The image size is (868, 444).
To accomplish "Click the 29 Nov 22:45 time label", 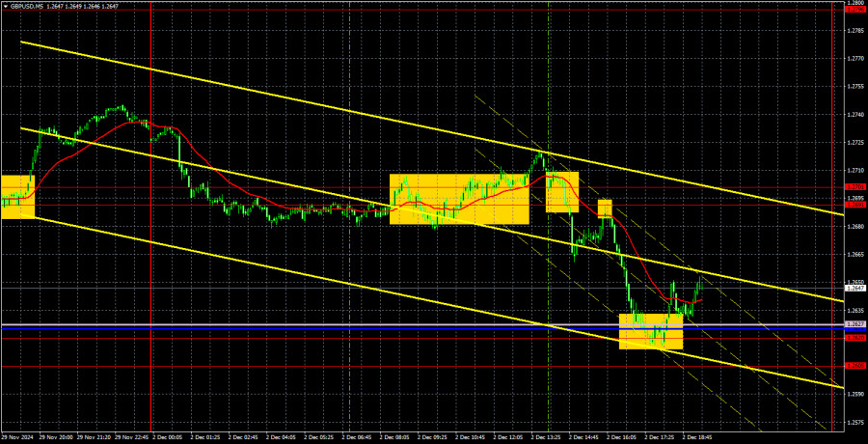I will coord(132,437).
